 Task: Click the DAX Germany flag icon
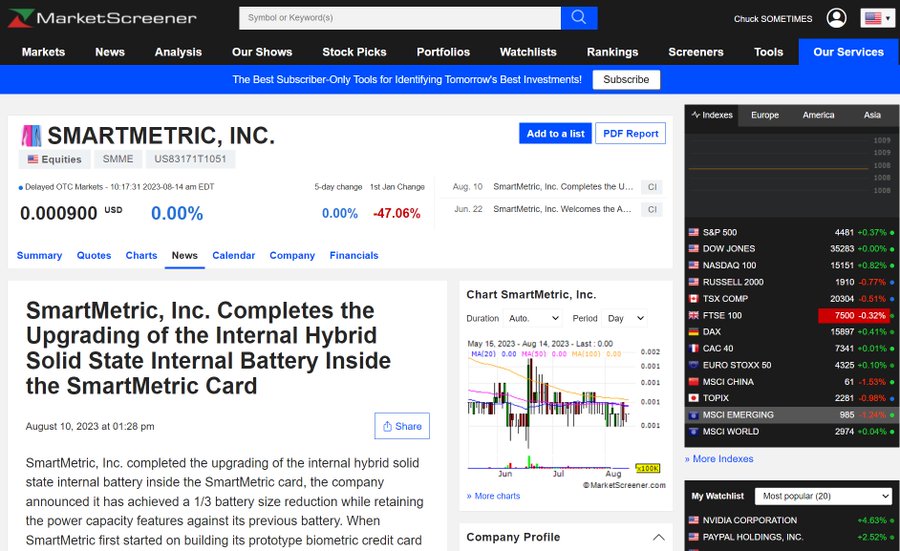click(693, 332)
